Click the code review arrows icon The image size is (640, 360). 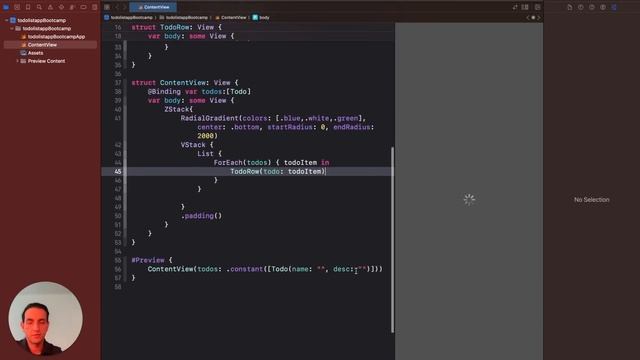pos(515,7)
